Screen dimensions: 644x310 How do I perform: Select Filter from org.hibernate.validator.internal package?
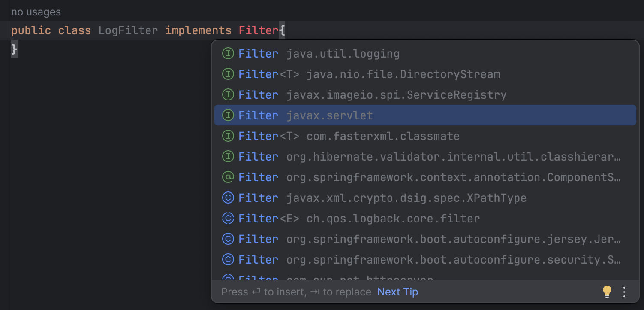pos(425,157)
